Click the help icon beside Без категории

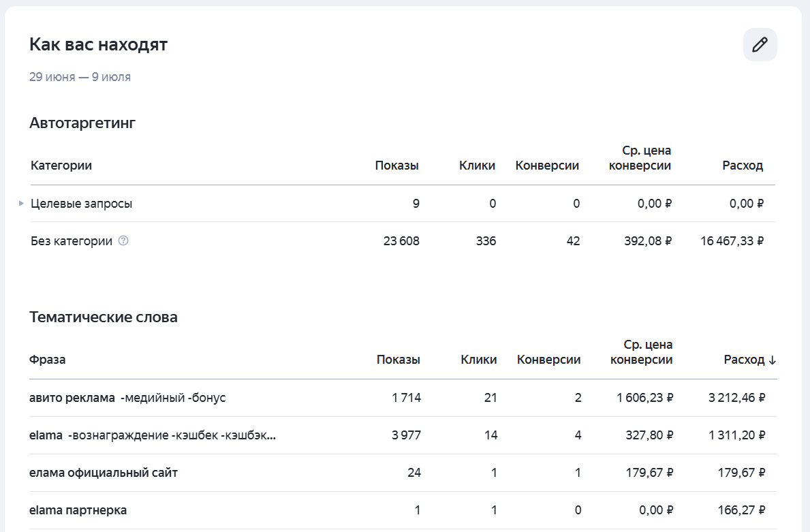[x=123, y=240]
